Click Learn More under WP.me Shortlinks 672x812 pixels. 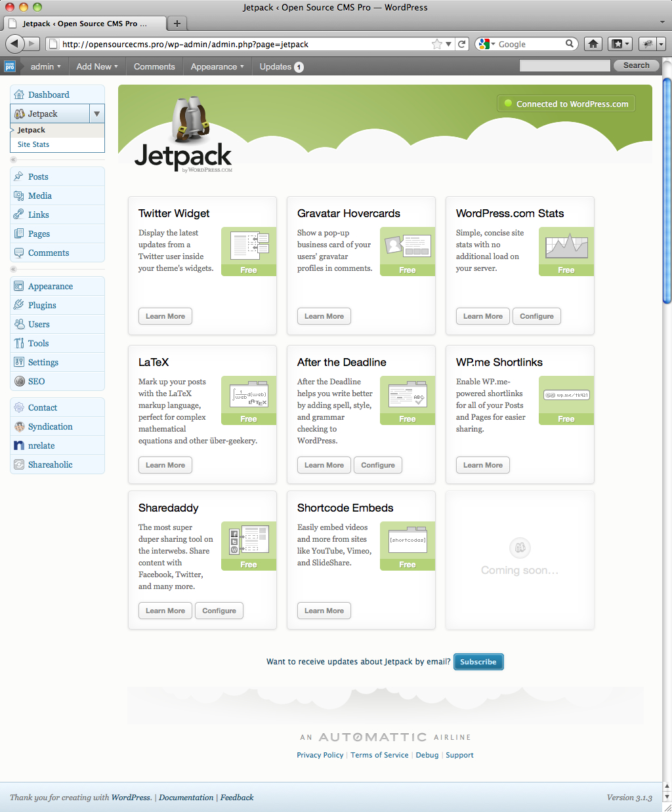coord(483,465)
